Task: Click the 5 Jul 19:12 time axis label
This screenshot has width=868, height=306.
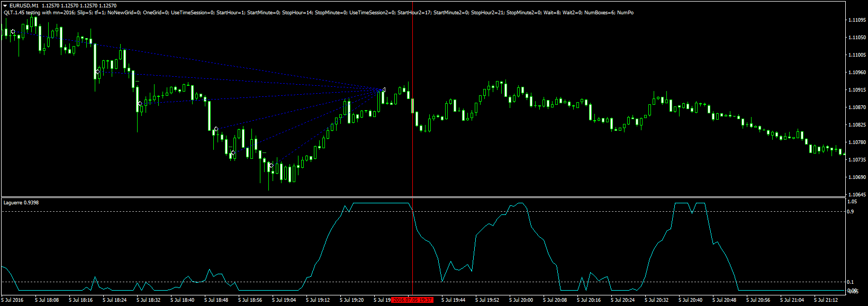Action: [x=318, y=300]
